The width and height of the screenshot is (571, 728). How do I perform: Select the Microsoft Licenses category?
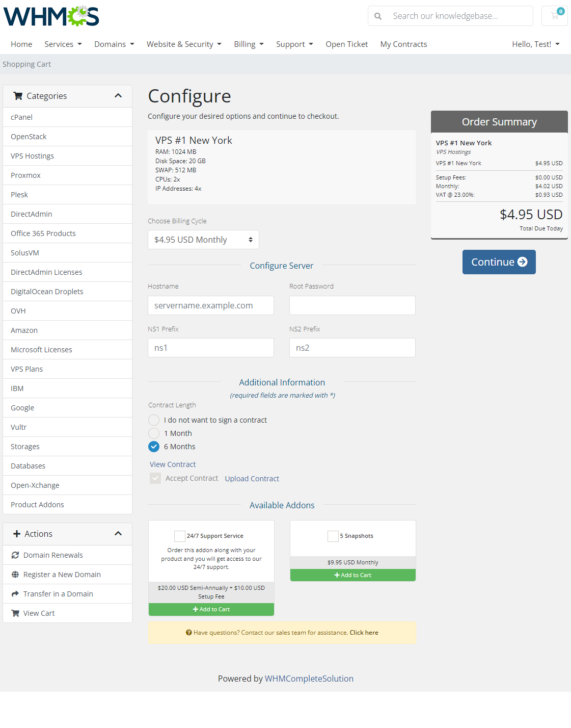pos(67,350)
